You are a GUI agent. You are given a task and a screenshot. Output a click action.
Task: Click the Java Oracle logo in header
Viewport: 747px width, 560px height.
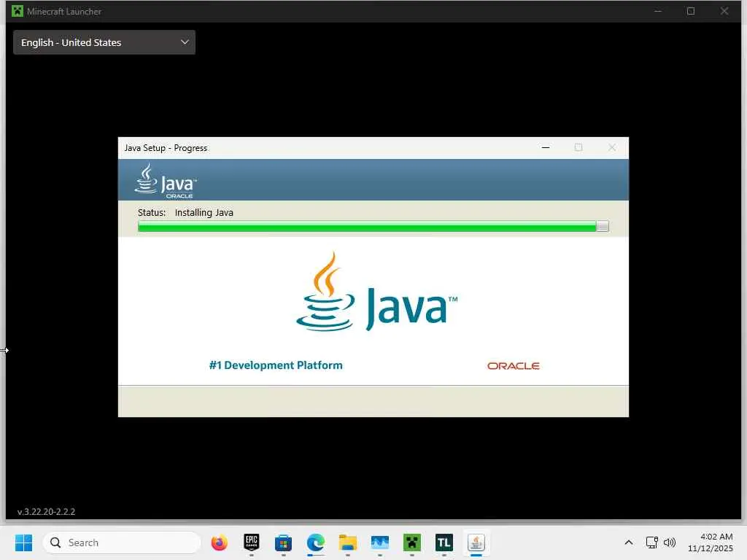(x=166, y=181)
